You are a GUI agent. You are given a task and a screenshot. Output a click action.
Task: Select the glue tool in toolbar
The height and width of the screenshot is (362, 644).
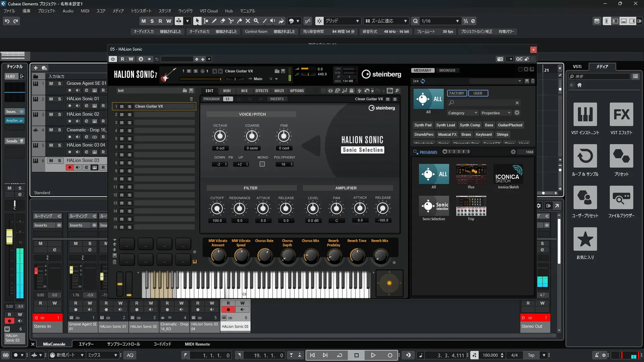tap(239, 21)
